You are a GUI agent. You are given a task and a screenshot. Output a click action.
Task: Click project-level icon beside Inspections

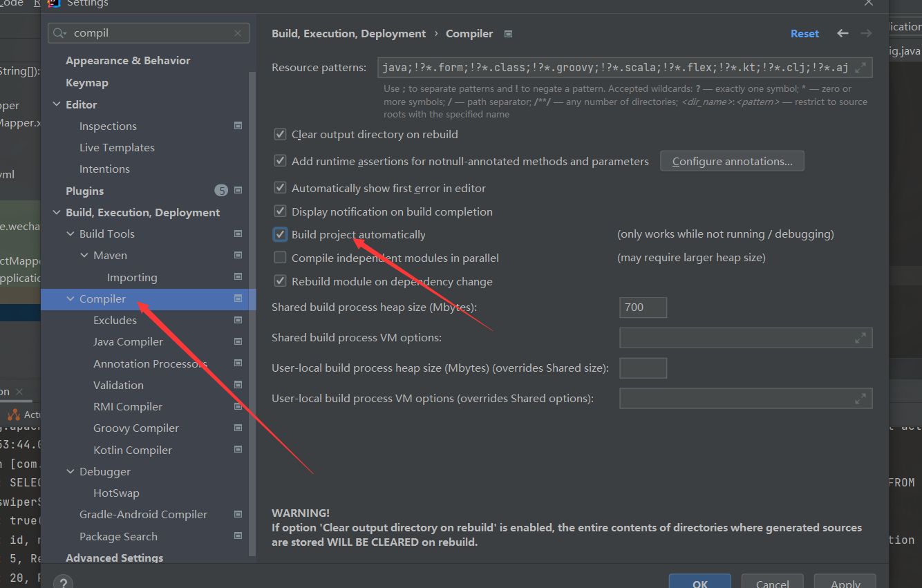point(238,126)
